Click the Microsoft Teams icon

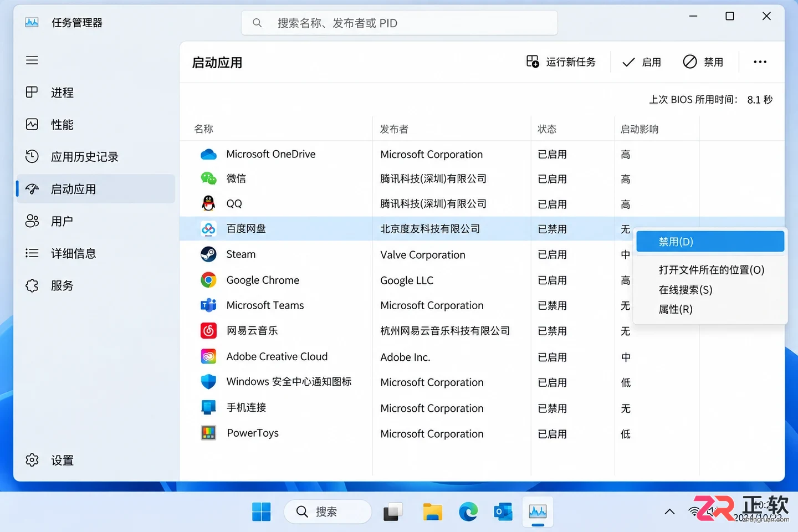[x=208, y=305]
